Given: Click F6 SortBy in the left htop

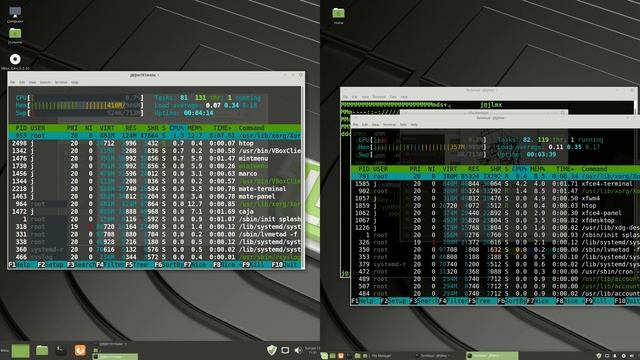Looking at the screenshot, I should [169, 265].
